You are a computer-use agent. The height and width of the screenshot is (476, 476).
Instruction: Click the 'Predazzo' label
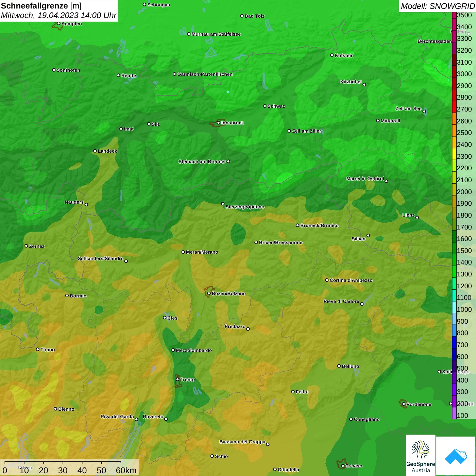tap(235, 326)
